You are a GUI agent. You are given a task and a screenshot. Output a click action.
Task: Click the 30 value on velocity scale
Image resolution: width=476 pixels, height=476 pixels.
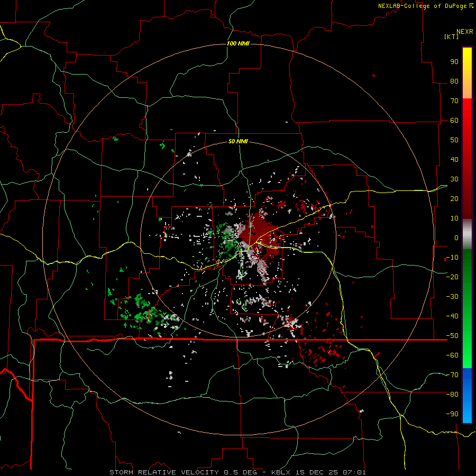(454, 179)
